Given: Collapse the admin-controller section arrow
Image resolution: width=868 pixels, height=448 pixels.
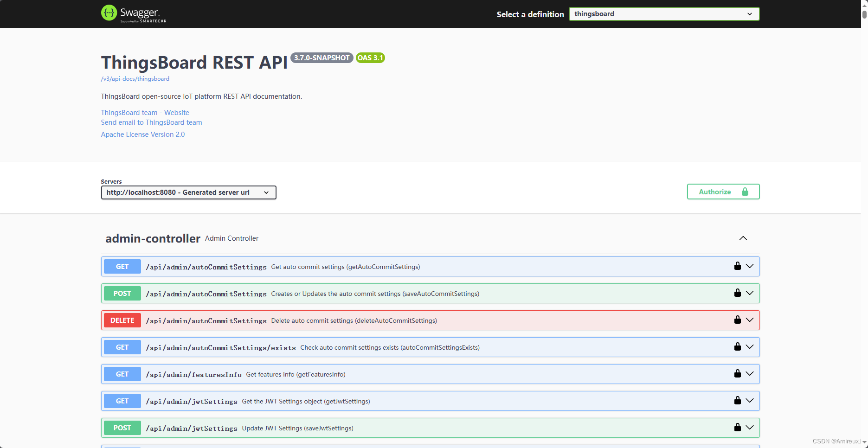Looking at the screenshot, I should coord(743,238).
